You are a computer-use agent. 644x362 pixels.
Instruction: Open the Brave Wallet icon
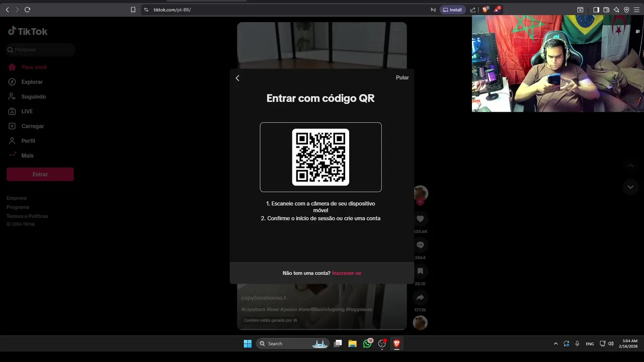(606, 10)
